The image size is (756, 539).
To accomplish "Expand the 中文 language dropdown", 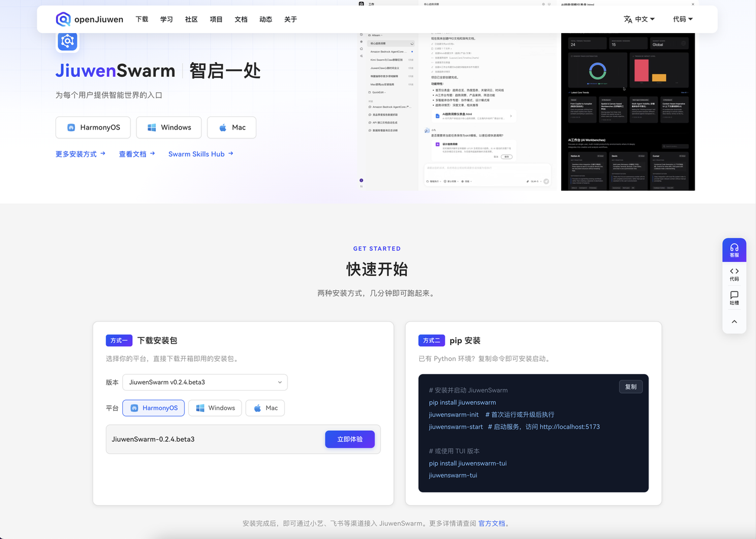I will tap(639, 20).
